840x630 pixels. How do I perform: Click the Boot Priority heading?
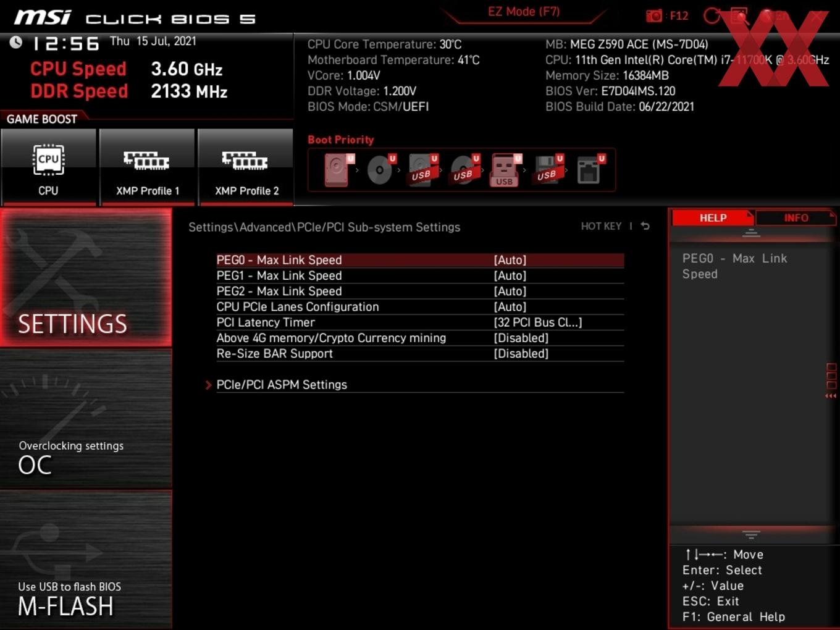coord(341,140)
